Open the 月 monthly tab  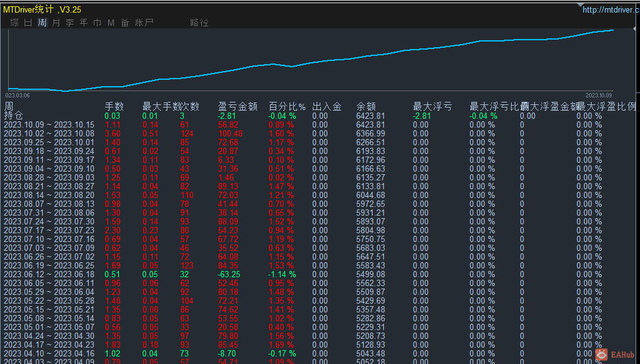coord(56,23)
